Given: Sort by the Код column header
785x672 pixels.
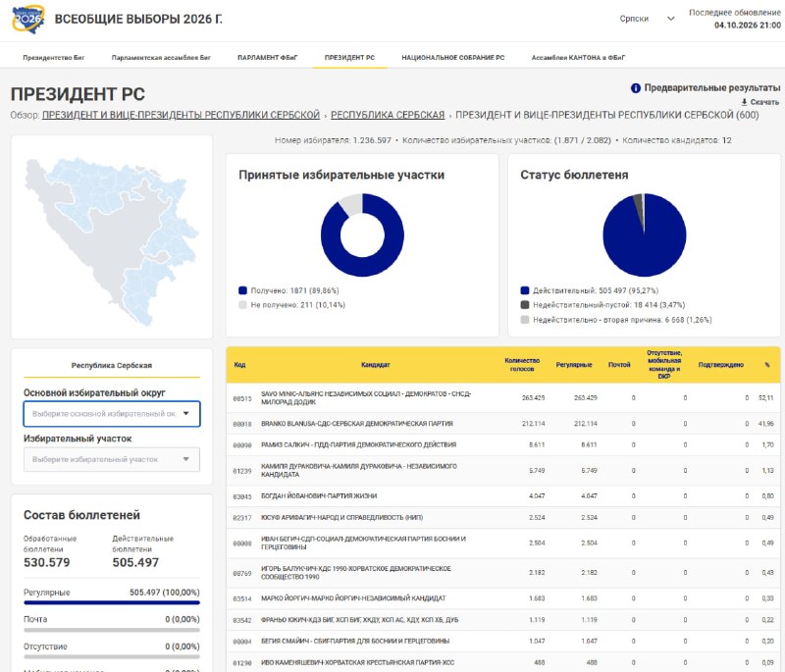Looking at the screenshot, I should 239,365.
